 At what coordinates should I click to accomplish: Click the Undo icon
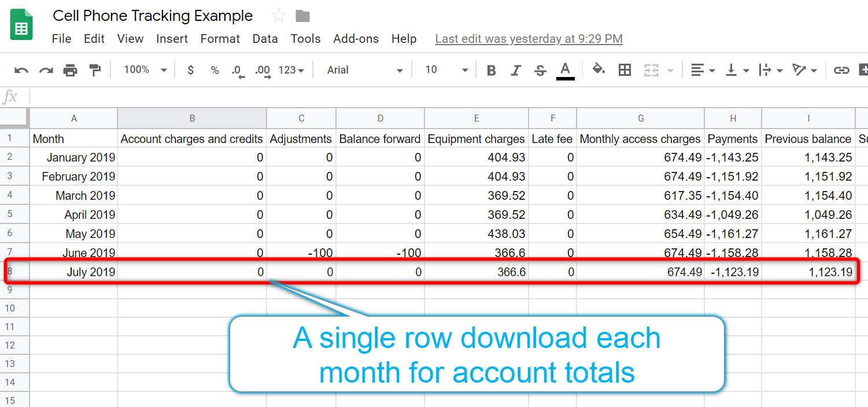(21, 69)
